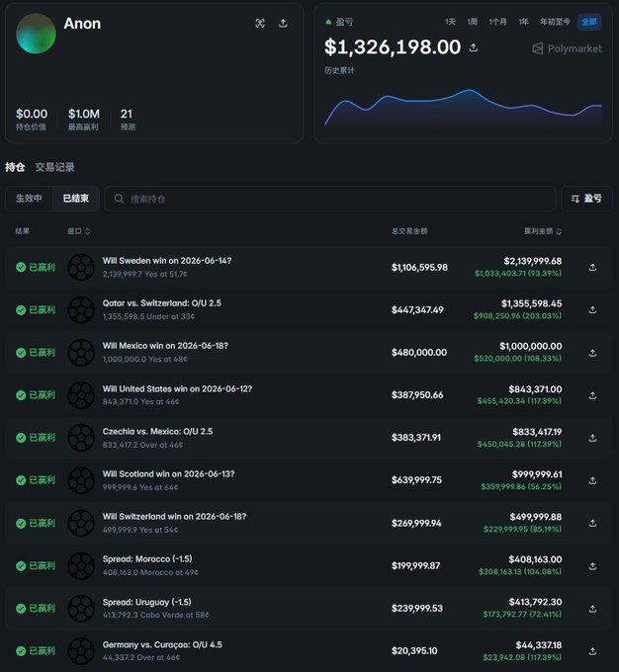Open Czechia vs. Mexico: O/U 2.5 market
Viewport: 619px width, 672px height.
(157, 431)
